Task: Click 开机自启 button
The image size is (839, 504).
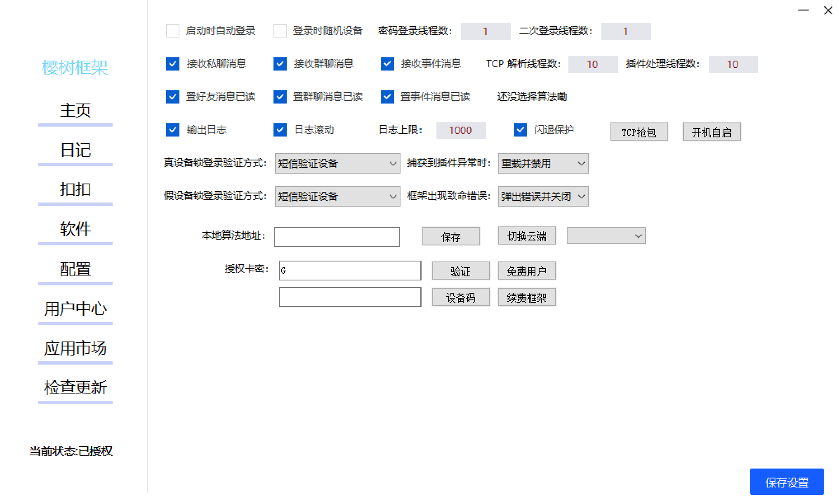Action: coord(714,132)
